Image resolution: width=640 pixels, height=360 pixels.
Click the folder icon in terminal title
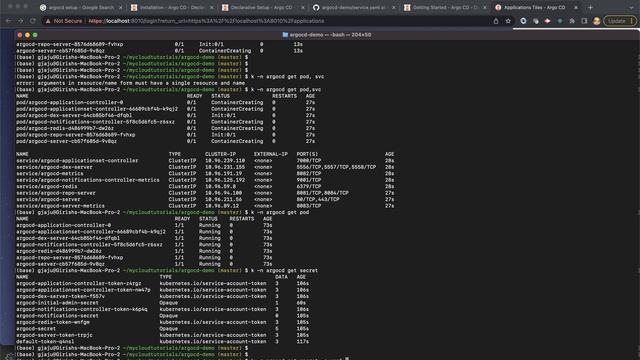click(x=285, y=35)
